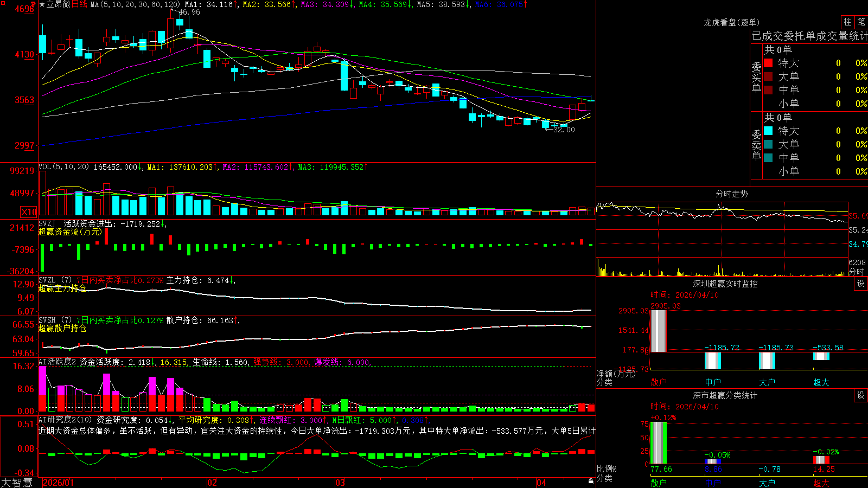868x488 pixels.
Task: Click MA5: 38.593 value
Action: click(443, 4)
